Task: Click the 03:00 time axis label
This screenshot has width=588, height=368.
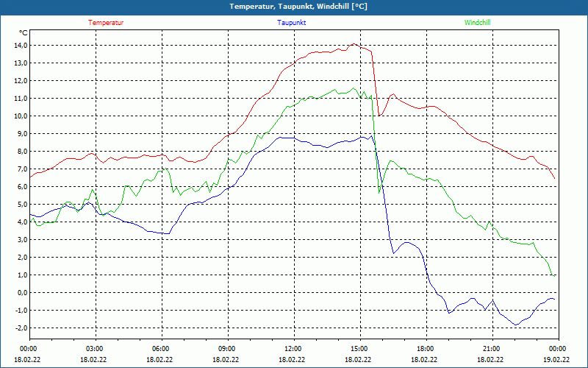Action: [96, 349]
